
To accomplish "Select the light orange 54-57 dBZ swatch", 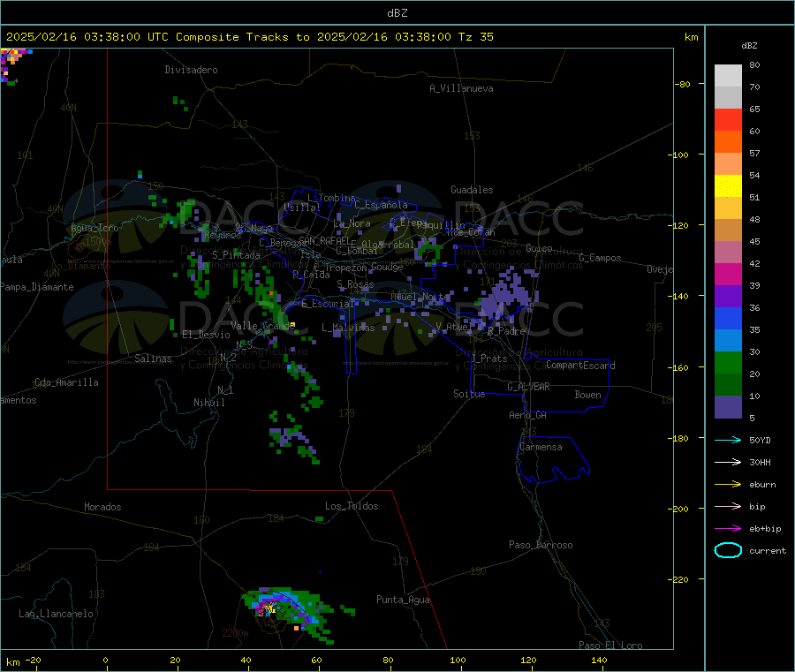I will (x=728, y=163).
